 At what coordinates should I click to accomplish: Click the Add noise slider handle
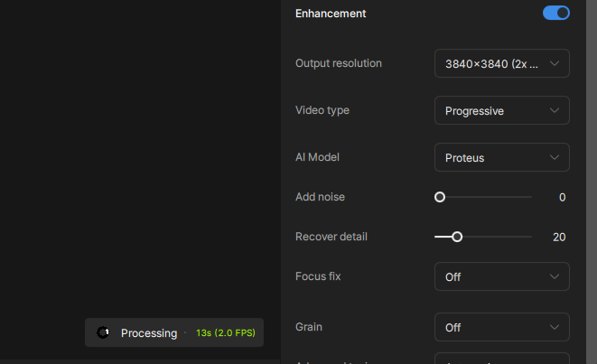tap(440, 197)
